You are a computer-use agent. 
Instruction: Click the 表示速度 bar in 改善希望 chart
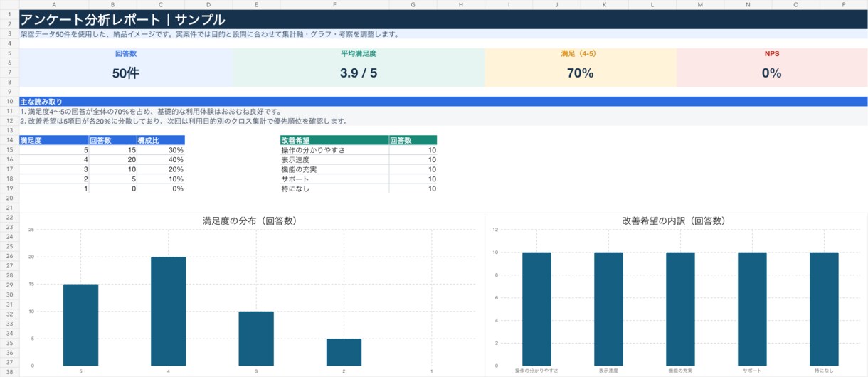(x=608, y=309)
